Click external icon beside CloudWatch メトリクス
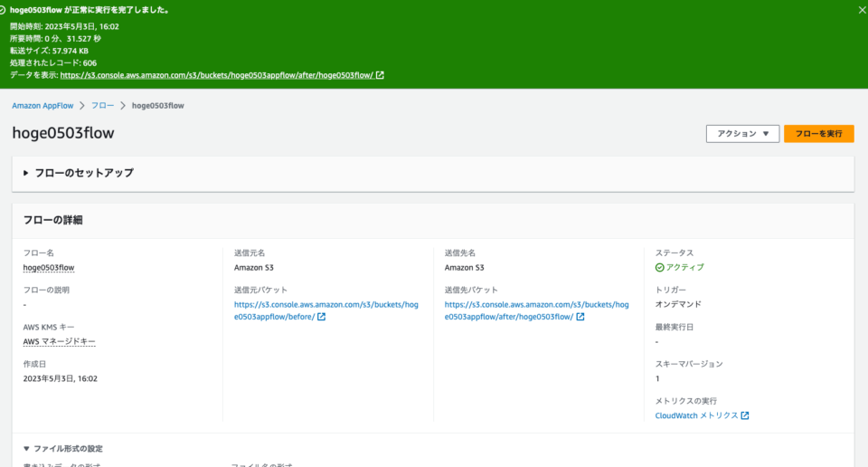Screen dimensions: 868x467 tap(745, 415)
